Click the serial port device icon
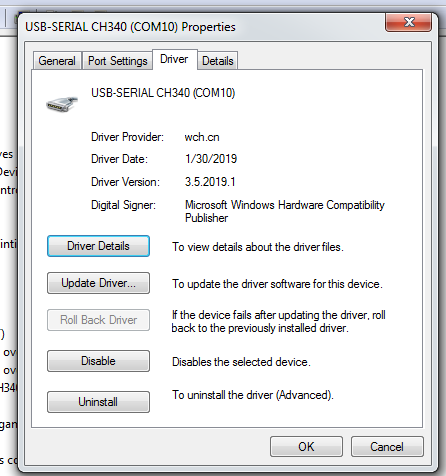Screen dimensions: 446x476 pos(62,104)
